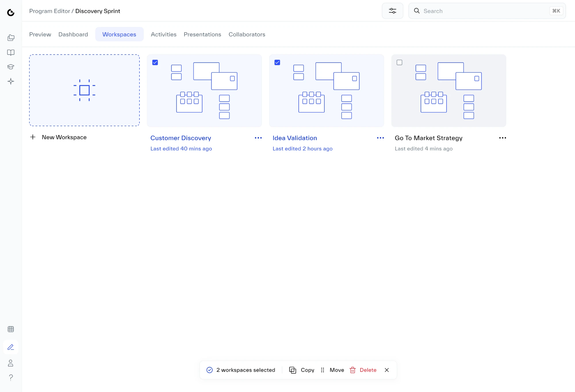Check the Go To Market Strategy checkbox
The height and width of the screenshot is (392, 575).
tap(399, 62)
